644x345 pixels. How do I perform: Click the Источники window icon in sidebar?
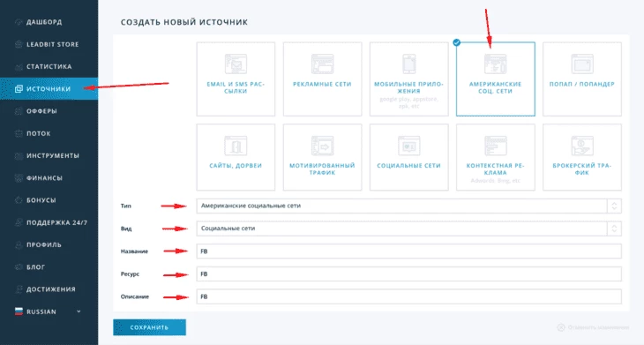coord(19,89)
